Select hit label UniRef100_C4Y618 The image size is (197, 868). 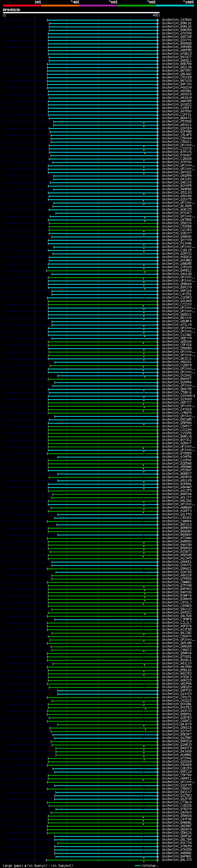click(x=177, y=410)
